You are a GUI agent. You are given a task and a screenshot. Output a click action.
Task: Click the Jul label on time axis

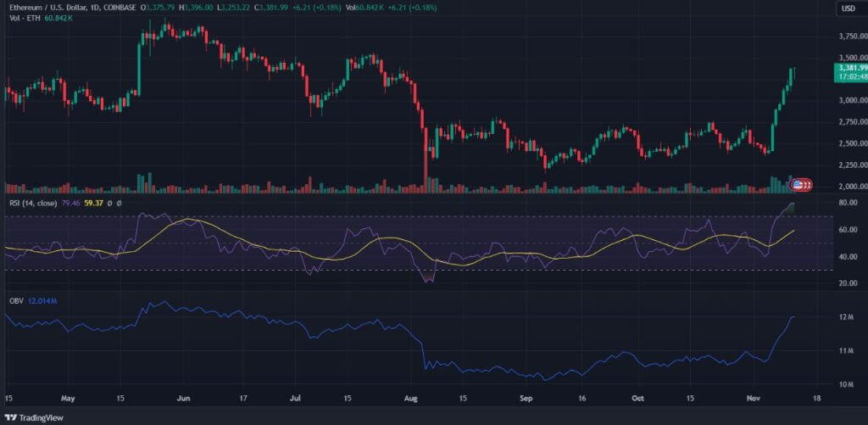[296, 399]
